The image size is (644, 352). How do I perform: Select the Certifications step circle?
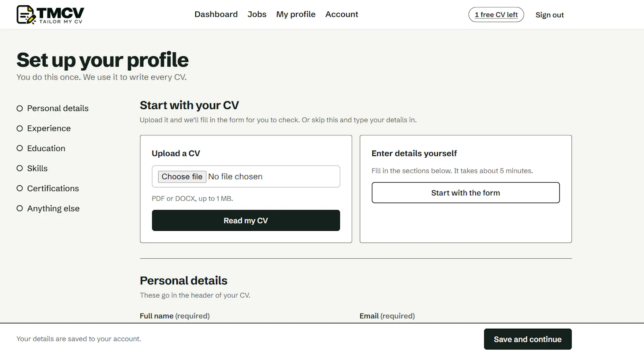click(20, 189)
